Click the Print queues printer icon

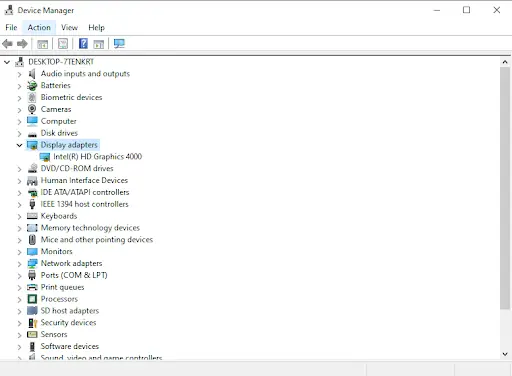click(32, 287)
